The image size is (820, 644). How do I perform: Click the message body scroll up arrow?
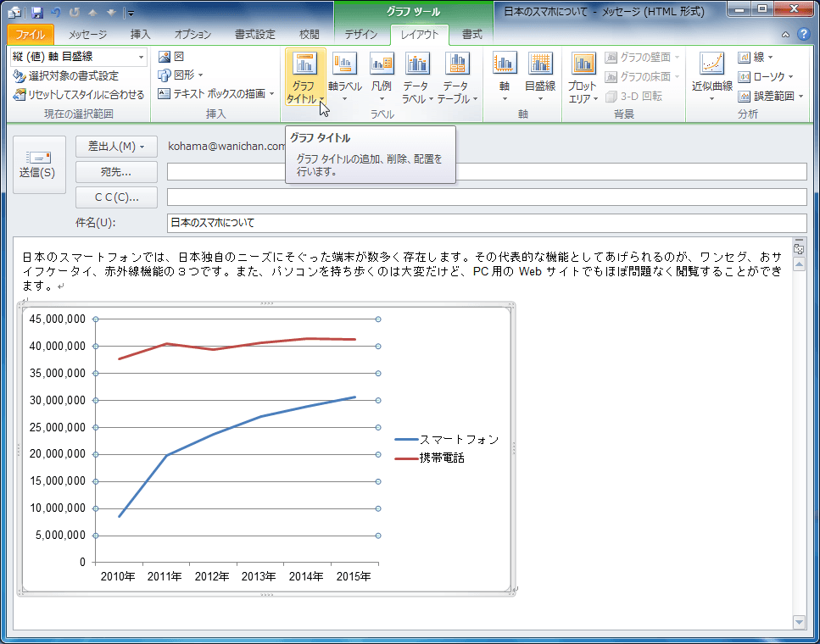click(799, 264)
